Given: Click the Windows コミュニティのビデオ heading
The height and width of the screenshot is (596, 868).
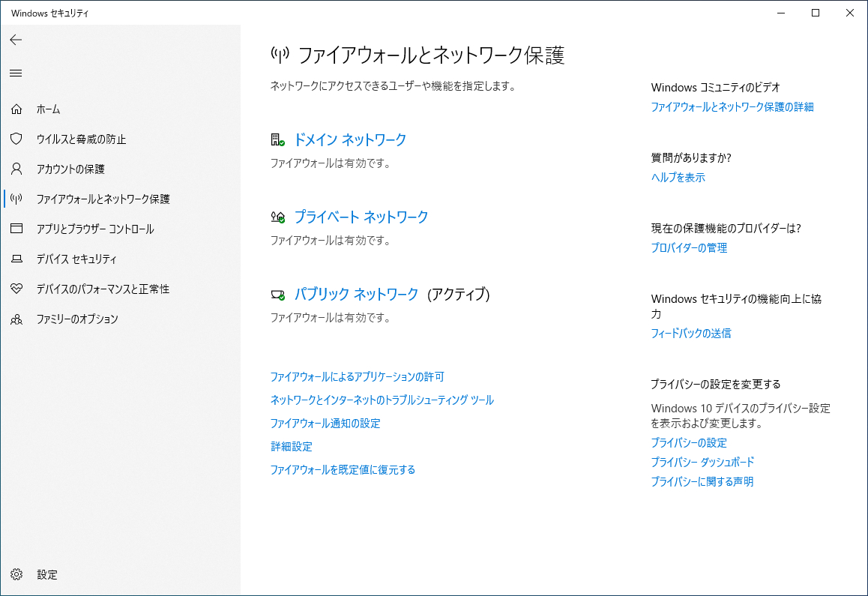Looking at the screenshot, I should click(x=716, y=88).
